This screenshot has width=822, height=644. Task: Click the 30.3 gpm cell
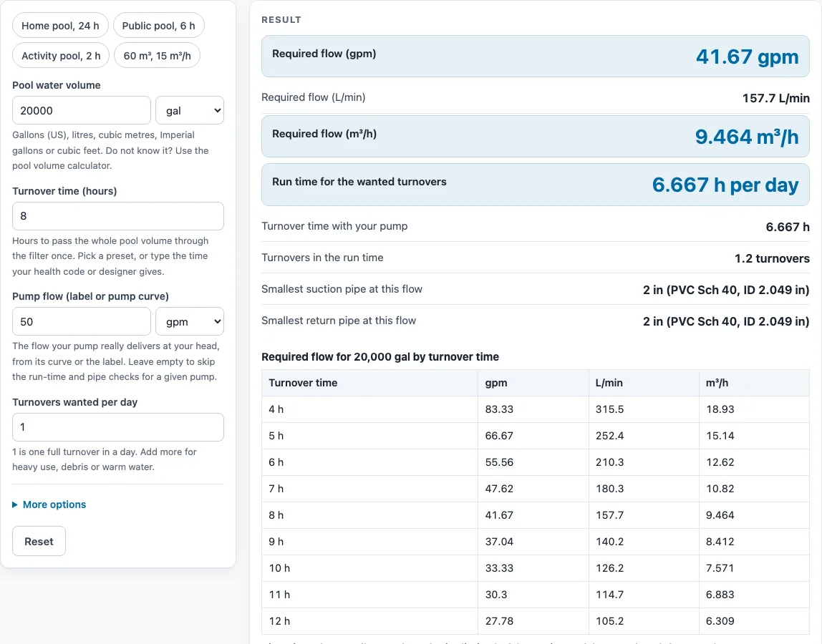pyautogui.click(x=533, y=595)
